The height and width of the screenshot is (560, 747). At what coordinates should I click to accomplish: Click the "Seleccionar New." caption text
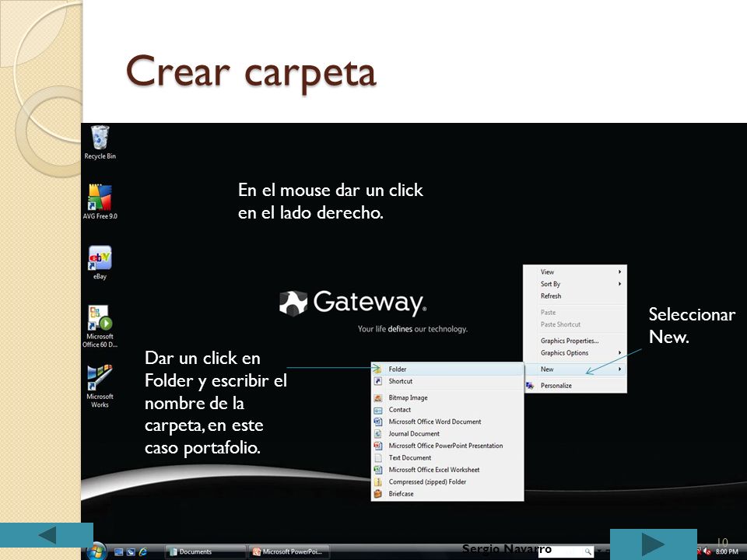click(x=692, y=325)
